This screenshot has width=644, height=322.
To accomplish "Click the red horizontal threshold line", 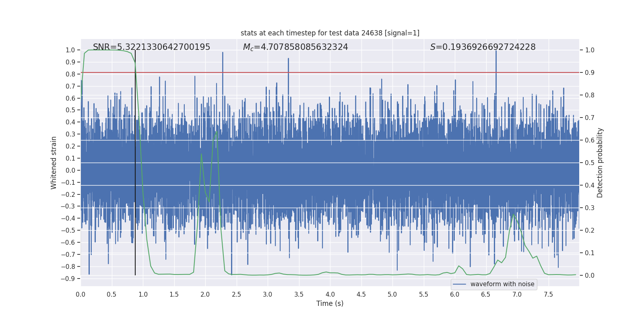I will coord(330,72).
